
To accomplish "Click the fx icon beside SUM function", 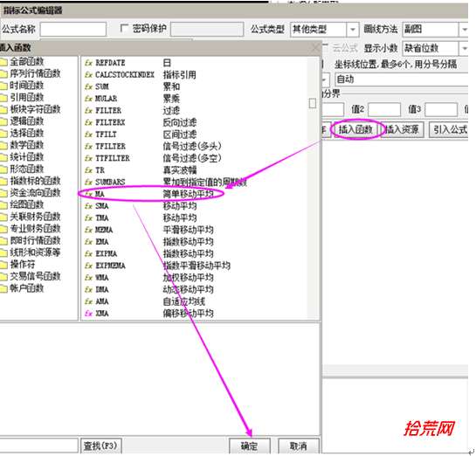I will [88, 86].
